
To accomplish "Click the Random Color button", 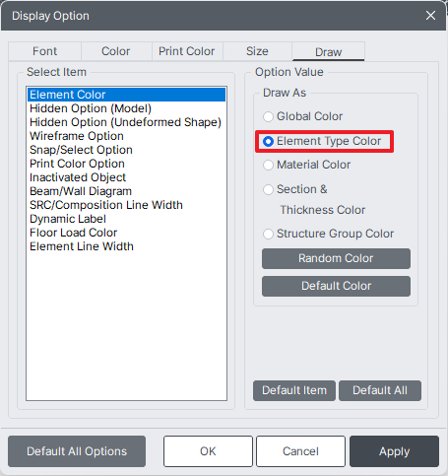I will click(x=336, y=258).
